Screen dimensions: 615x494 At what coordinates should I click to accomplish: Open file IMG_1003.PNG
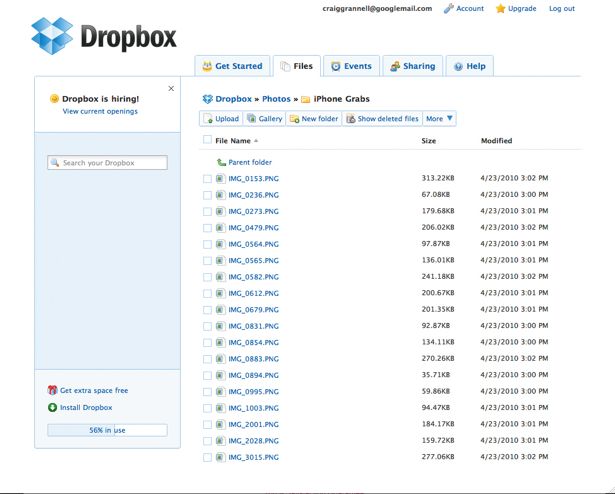click(x=253, y=408)
